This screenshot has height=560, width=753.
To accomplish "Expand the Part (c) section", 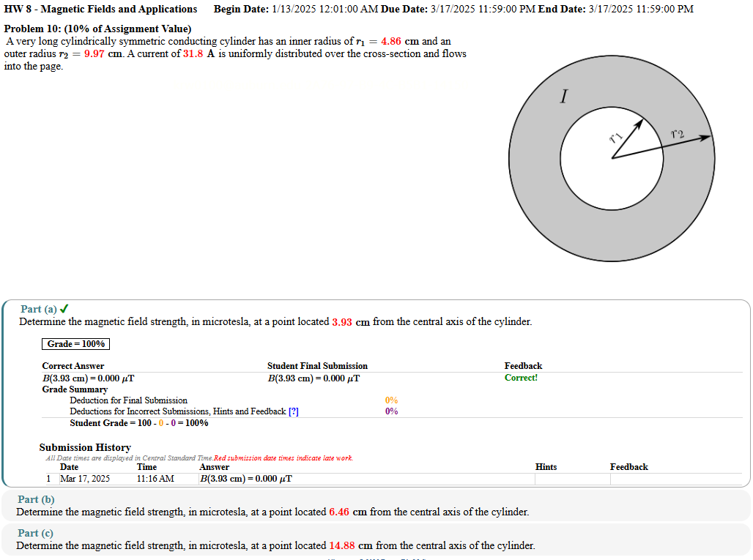I will pyautogui.click(x=37, y=533).
